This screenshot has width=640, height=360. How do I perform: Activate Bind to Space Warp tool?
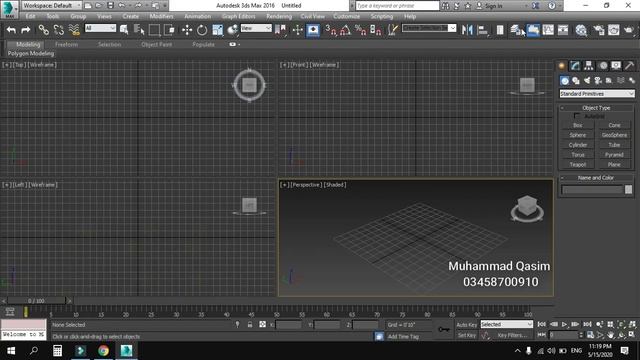click(x=74, y=30)
